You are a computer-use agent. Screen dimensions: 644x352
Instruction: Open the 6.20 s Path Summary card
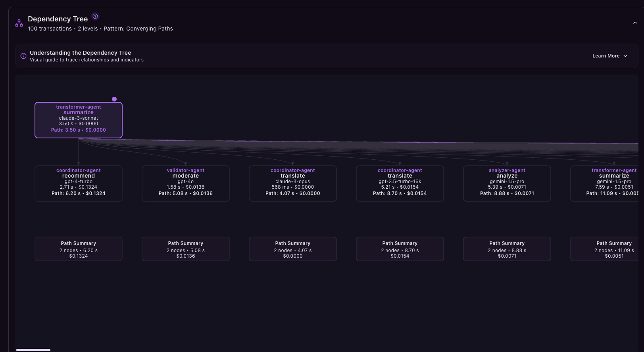pos(79,249)
